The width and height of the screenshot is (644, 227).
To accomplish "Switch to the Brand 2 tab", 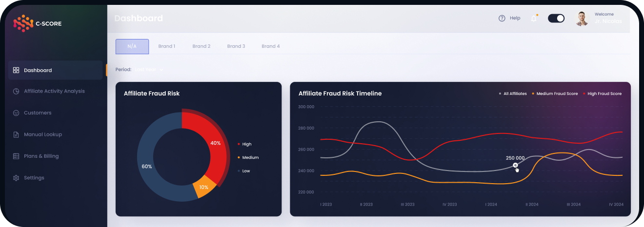I will pyautogui.click(x=201, y=46).
